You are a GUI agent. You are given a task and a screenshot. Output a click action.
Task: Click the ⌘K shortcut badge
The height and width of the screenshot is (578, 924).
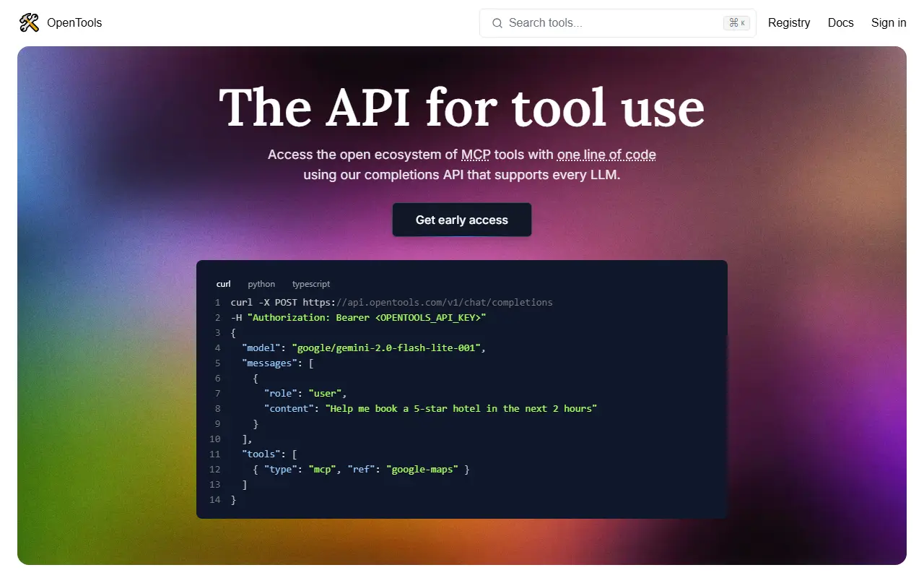click(737, 23)
